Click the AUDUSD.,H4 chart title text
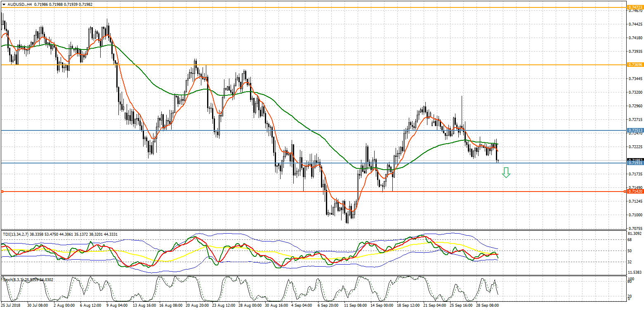 point(19,4)
